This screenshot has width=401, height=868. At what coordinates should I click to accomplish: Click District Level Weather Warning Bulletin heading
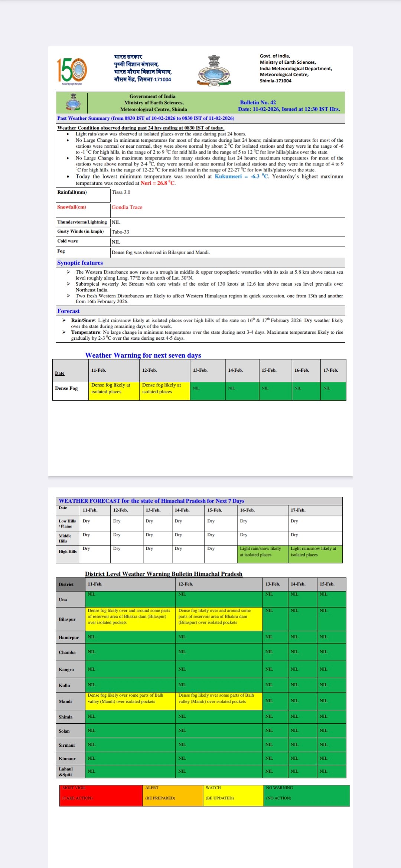[x=163, y=574]
